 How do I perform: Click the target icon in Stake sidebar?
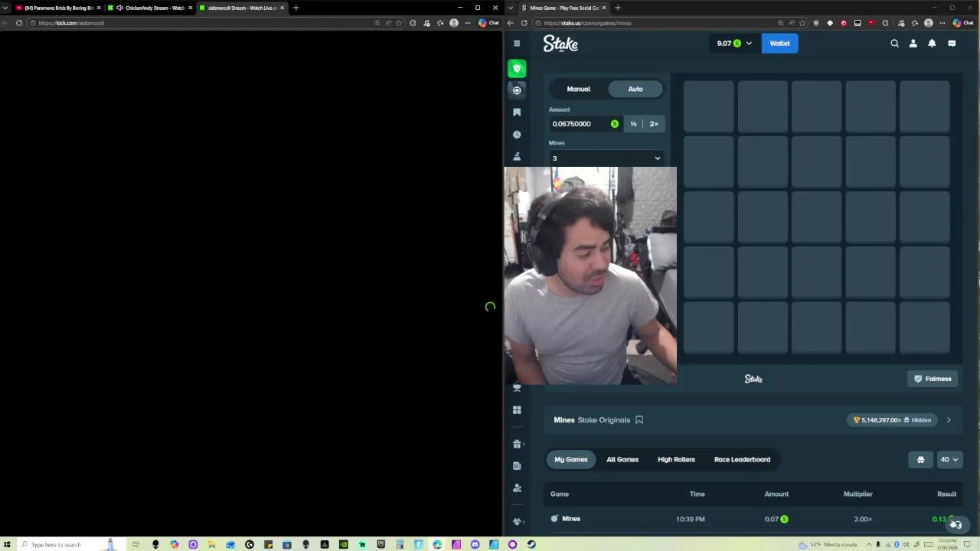point(517,90)
